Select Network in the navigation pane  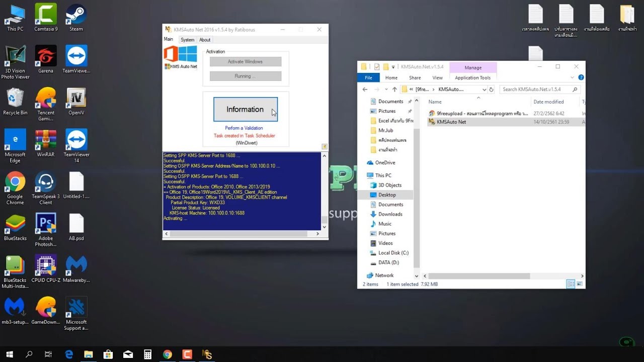[x=384, y=276]
